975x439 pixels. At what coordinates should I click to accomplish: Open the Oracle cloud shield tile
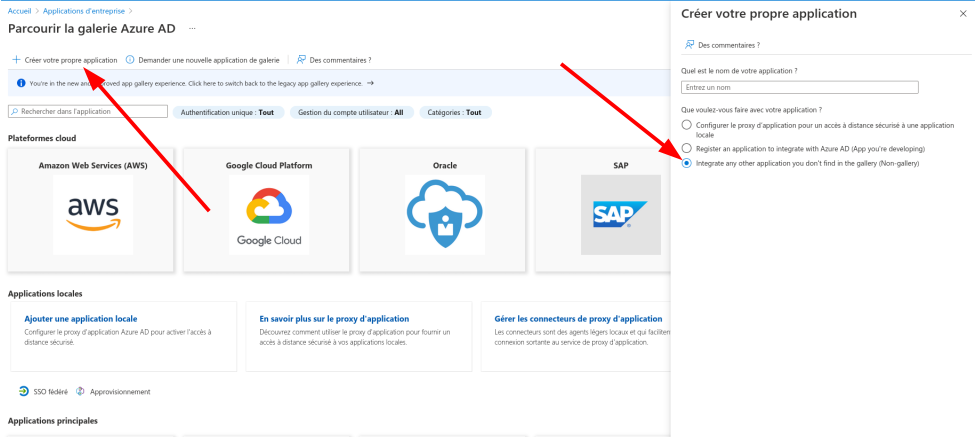click(445, 215)
